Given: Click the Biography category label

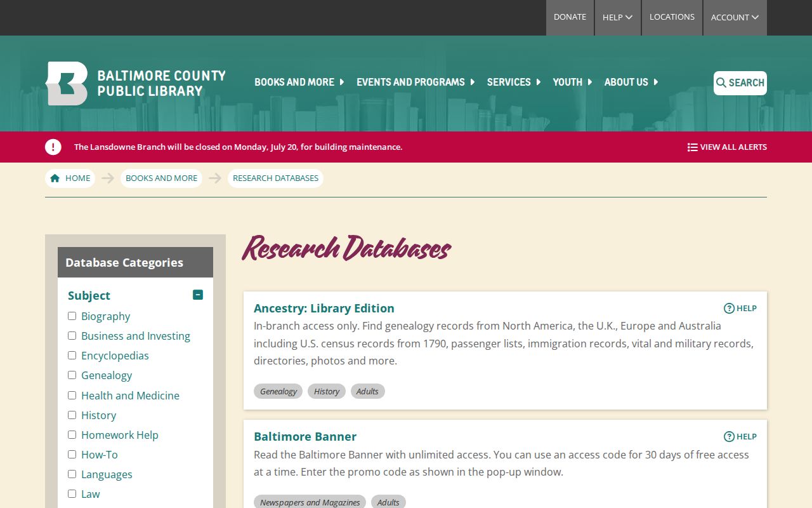Looking at the screenshot, I should point(105,316).
